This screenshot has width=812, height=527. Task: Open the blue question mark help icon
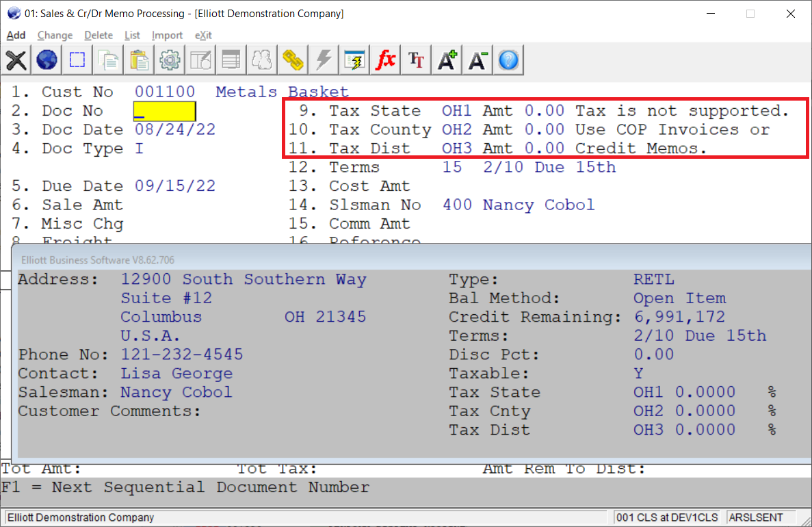(x=508, y=60)
